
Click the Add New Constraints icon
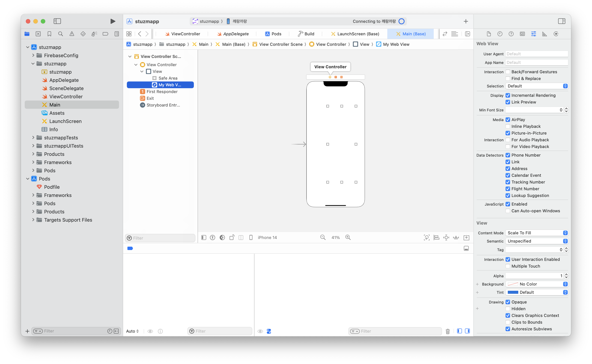[x=446, y=238]
